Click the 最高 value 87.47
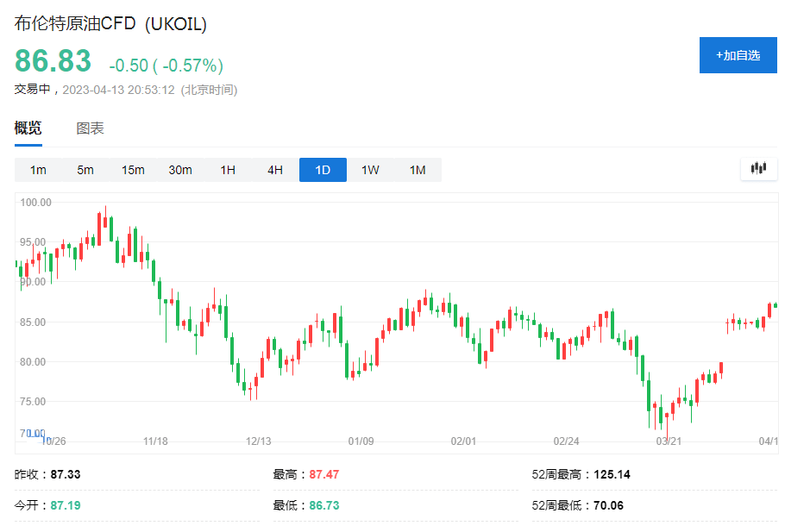The height and width of the screenshot is (532, 785). (324, 475)
